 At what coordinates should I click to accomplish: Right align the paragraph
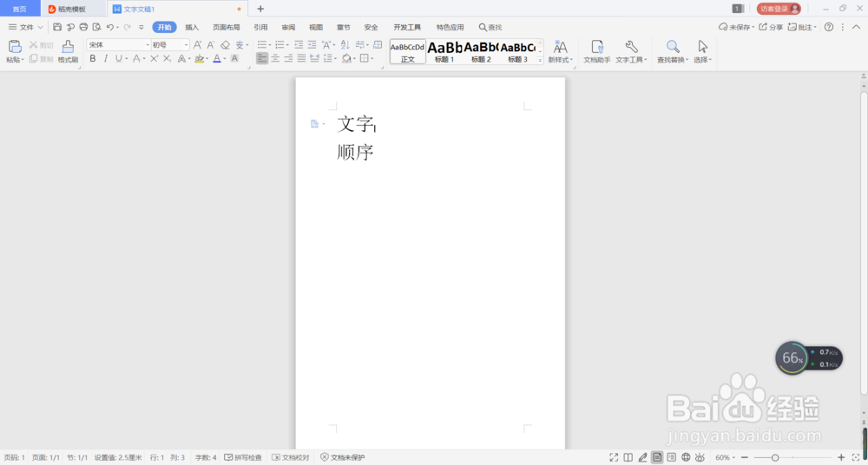[x=288, y=58]
